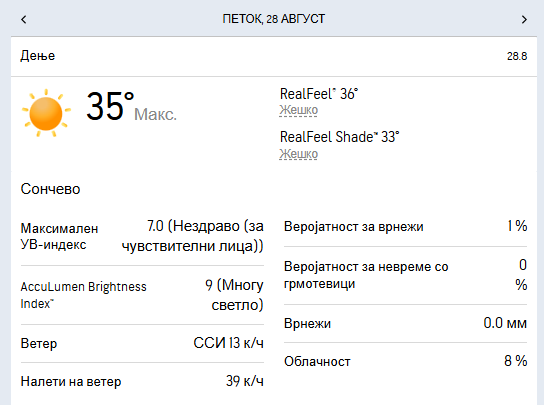The image size is (544, 405).
Task: Select Веројатност за невреме со грмотевици row
Action: pyautogui.click(x=406, y=275)
